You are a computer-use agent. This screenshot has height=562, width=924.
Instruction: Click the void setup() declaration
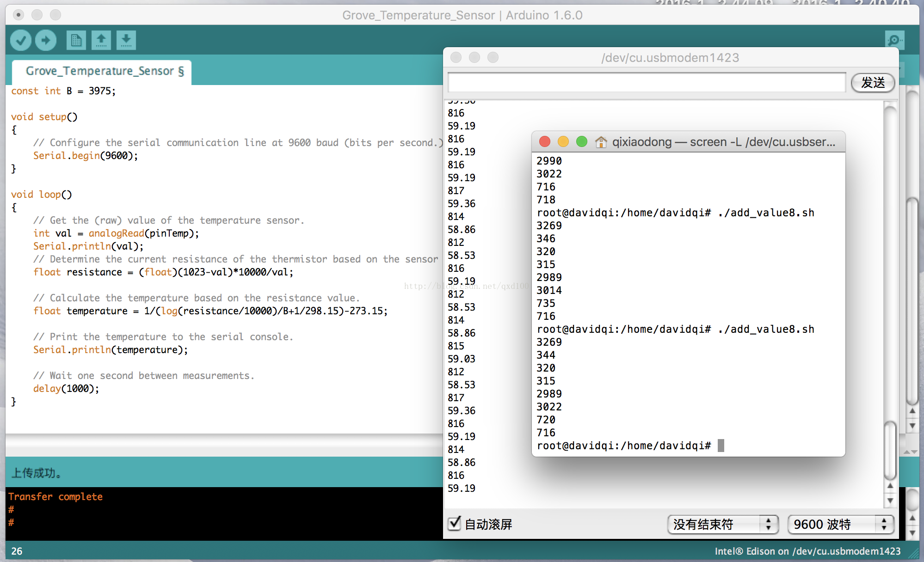(44, 117)
